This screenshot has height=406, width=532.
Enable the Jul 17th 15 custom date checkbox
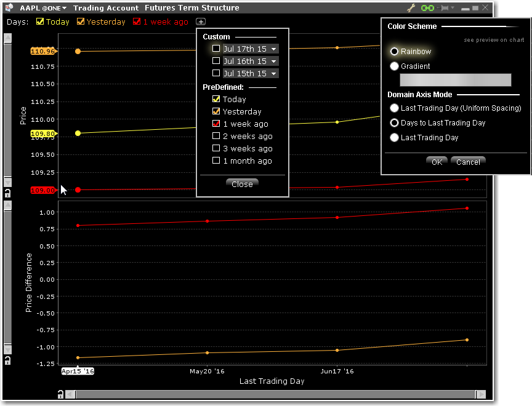[216, 49]
